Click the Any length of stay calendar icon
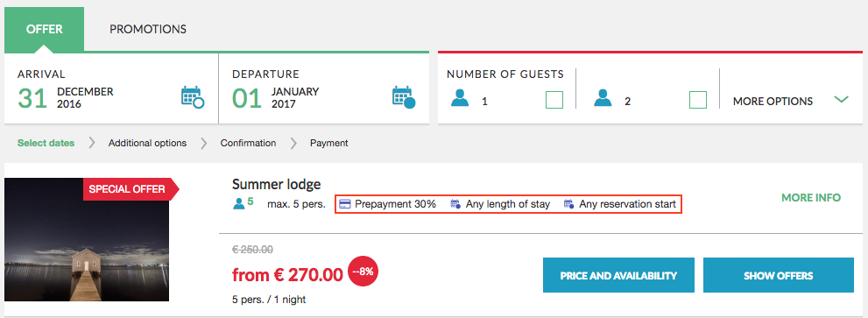 click(x=455, y=204)
